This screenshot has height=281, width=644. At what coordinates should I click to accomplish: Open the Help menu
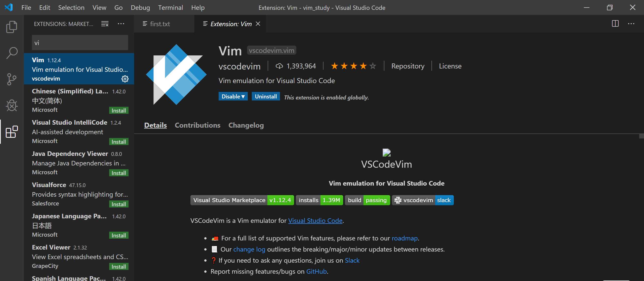point(198,8)
